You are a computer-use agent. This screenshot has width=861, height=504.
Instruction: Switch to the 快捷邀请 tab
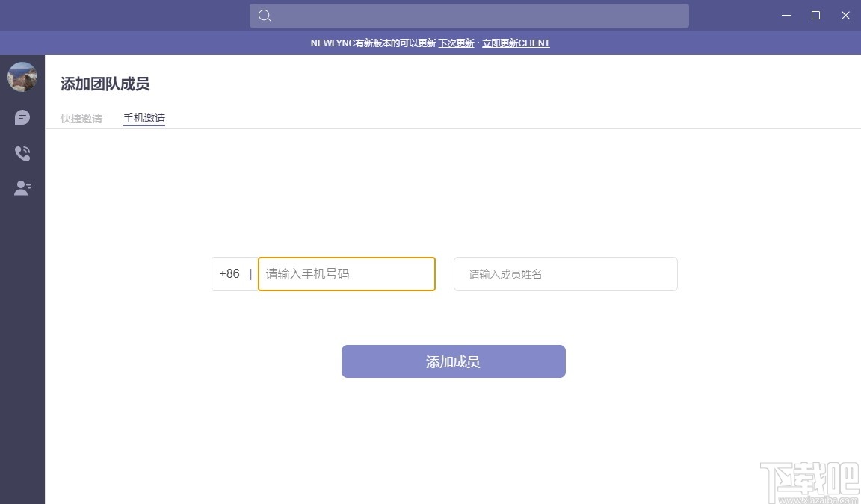80,118
